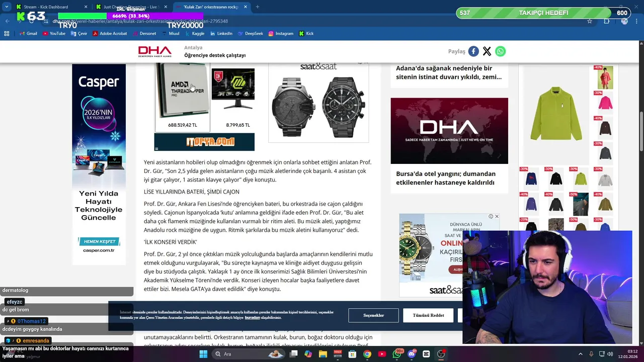Open the Miuul bookmark
The height and width of the screenshot is (362, 644).
coord(171,34)
